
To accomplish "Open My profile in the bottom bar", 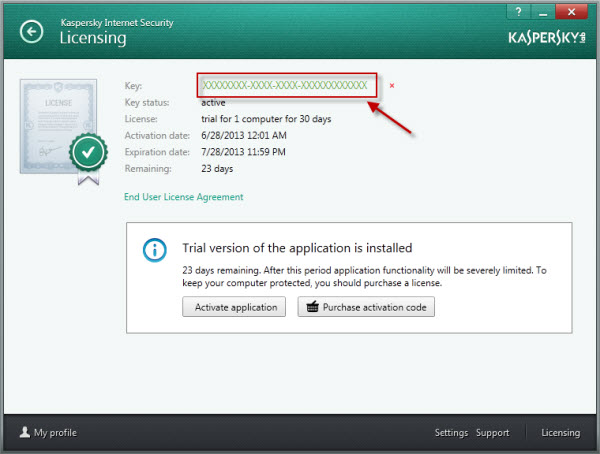I will (48, 433).
